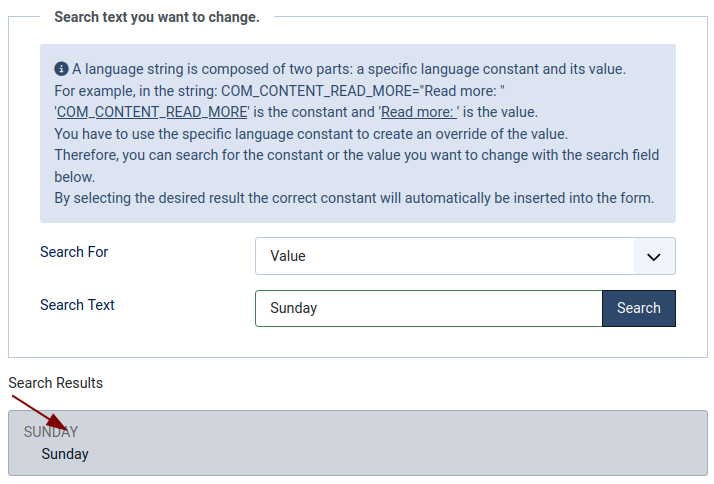Click the 'A language string is composed' sentence
Screen dimensions: 714x484
(349, 69)
